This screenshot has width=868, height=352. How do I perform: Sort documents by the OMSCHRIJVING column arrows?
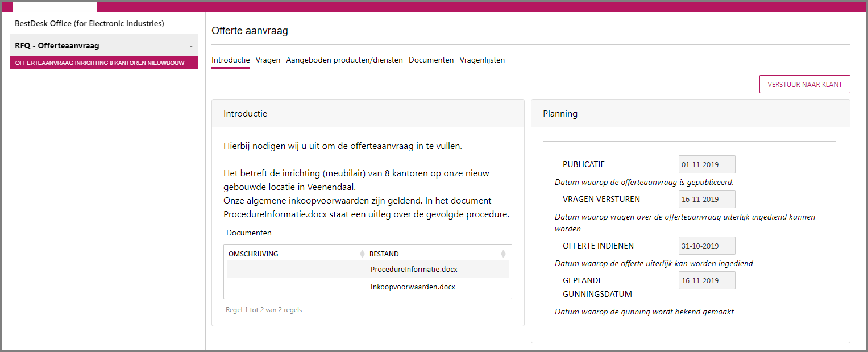tap(363, 254)
